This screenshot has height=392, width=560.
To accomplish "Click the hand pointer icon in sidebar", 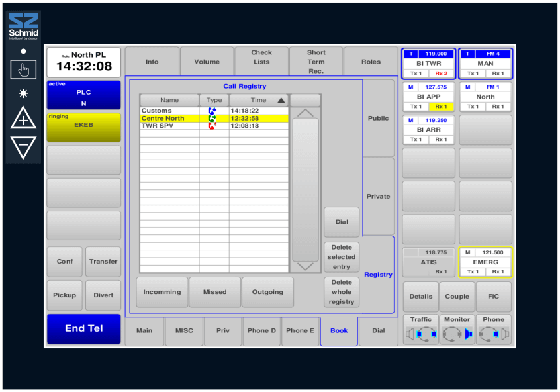I will (23, 70).
